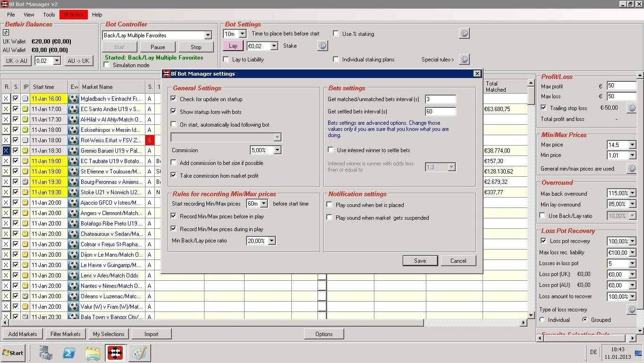The image size is (644, 363).
Task: Remove Mgladbach v Eintracht market with X
Action: coord(6,99)
